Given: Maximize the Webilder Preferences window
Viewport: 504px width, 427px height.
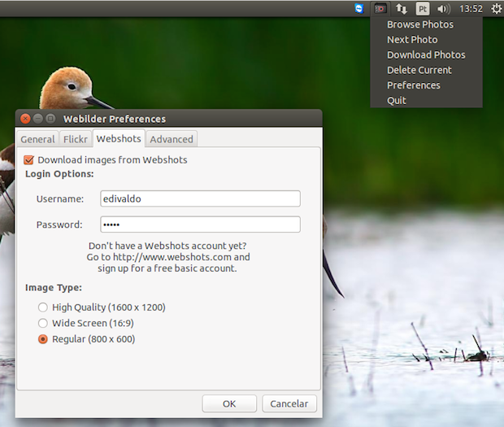Looking at the screenshot, I should pos(50,119).
